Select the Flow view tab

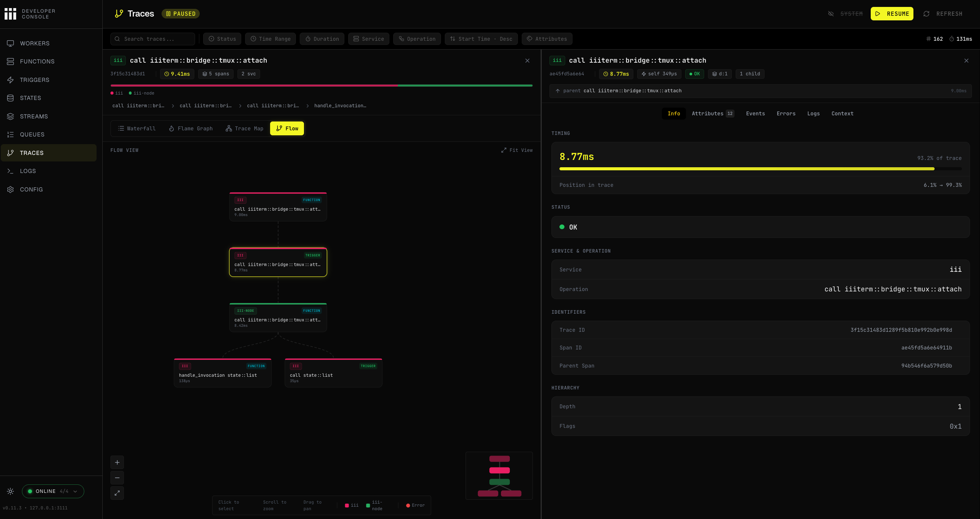click(x=287, y=128)
